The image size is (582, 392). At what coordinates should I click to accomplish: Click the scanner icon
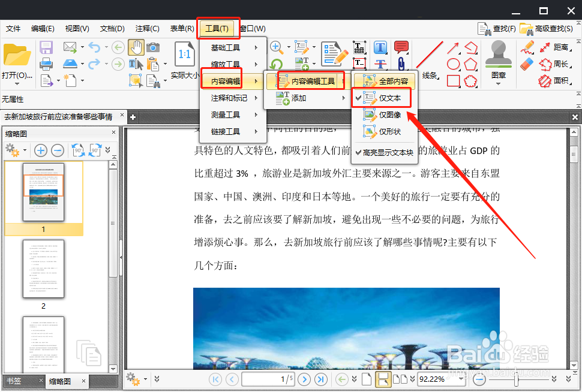[70, 64]
